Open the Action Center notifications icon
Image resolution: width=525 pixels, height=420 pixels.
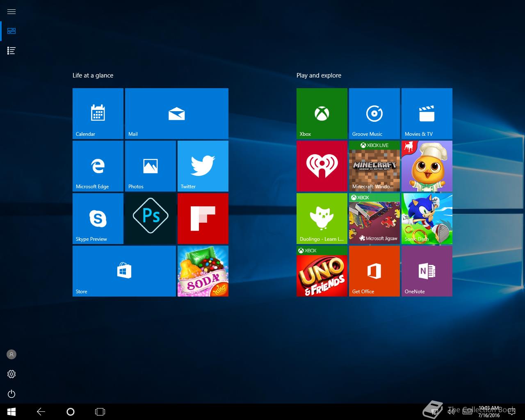click(513, 412)
